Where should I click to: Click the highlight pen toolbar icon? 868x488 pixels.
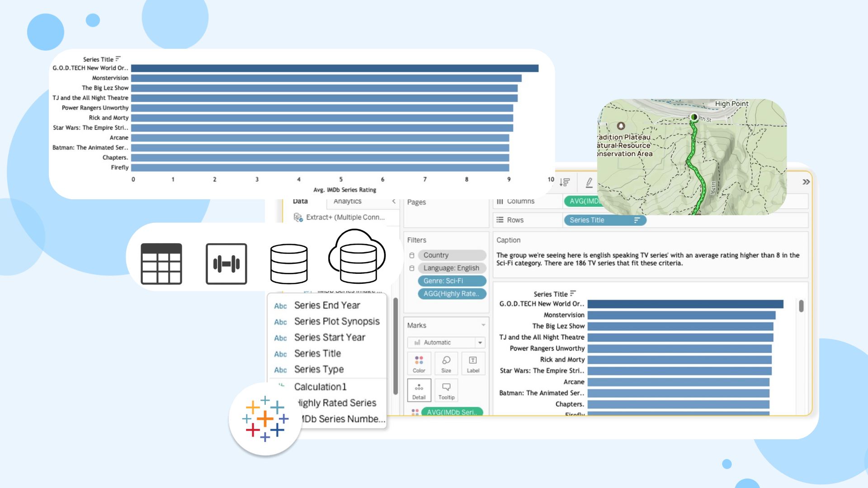(x=589, y=182)
